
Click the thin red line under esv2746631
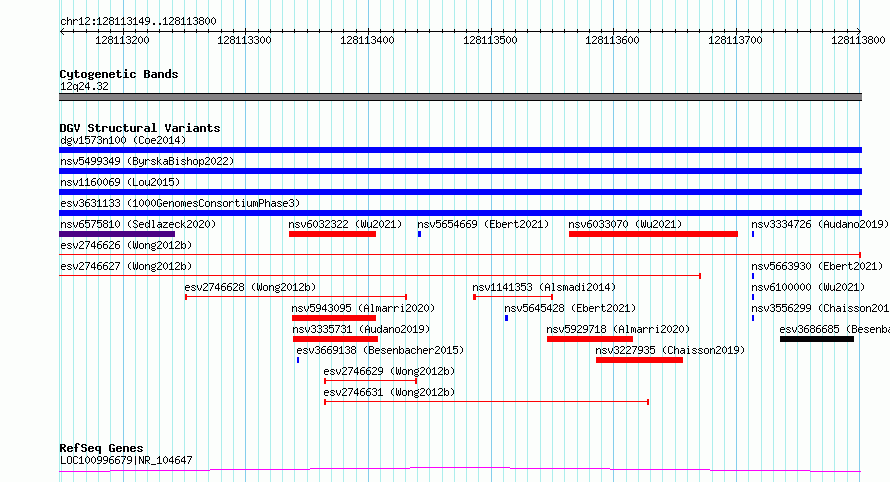click(486, 401)
